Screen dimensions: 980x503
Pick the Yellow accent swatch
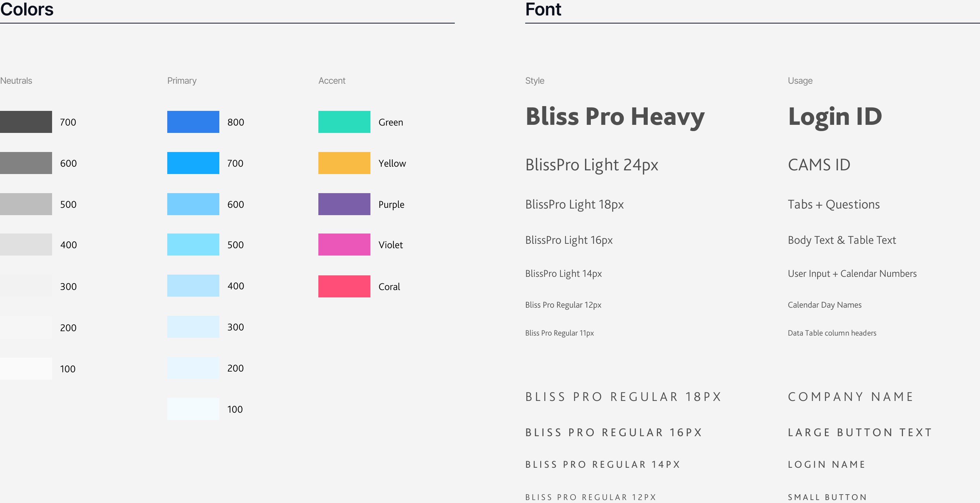344,163
